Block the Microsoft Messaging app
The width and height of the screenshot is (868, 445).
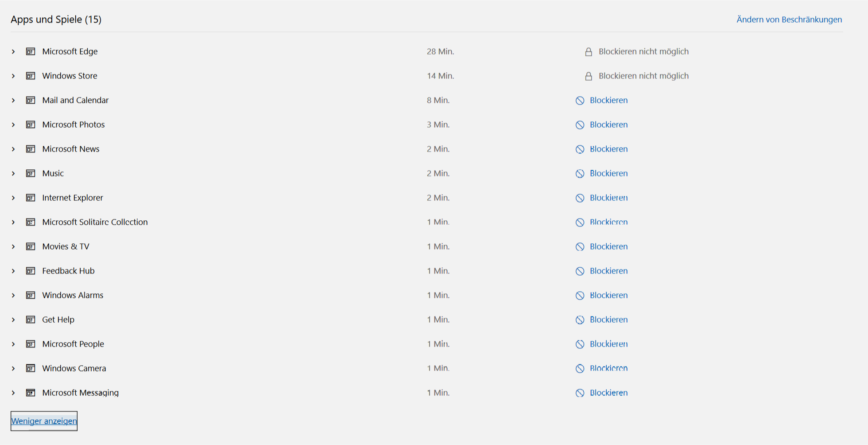(x=602, y=393)
